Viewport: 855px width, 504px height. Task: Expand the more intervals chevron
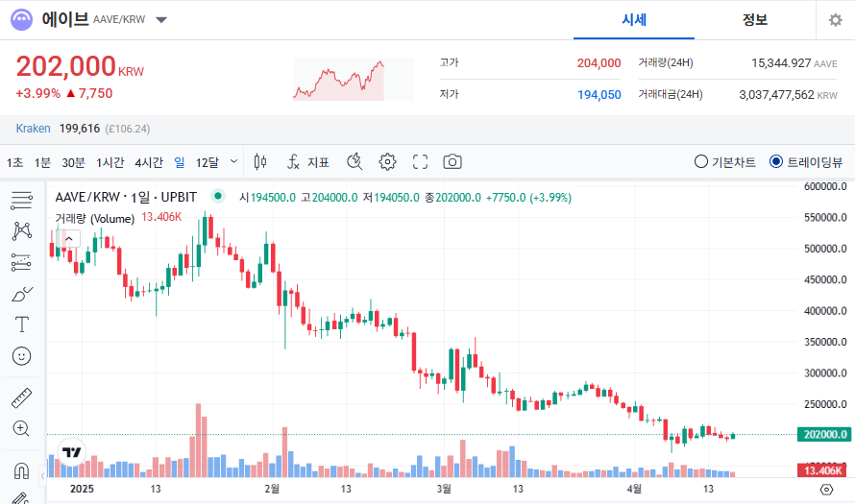(x=234, y=161)
